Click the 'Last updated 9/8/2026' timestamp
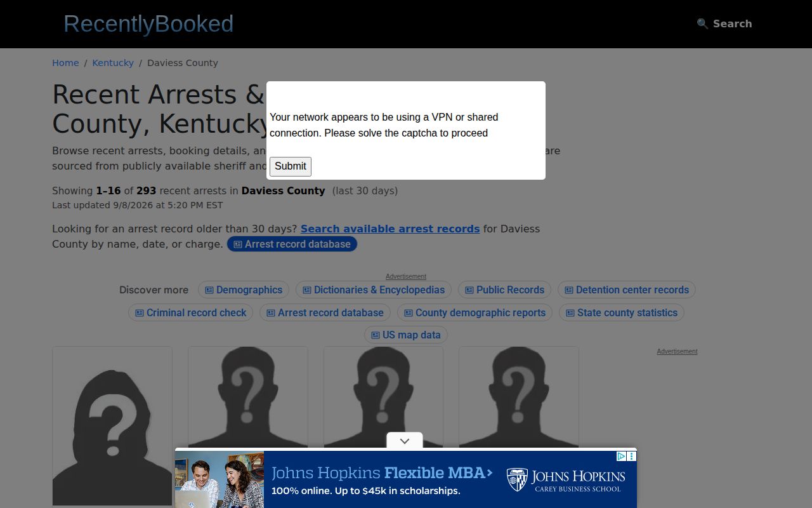812x508 pixels. click(138, 205)
